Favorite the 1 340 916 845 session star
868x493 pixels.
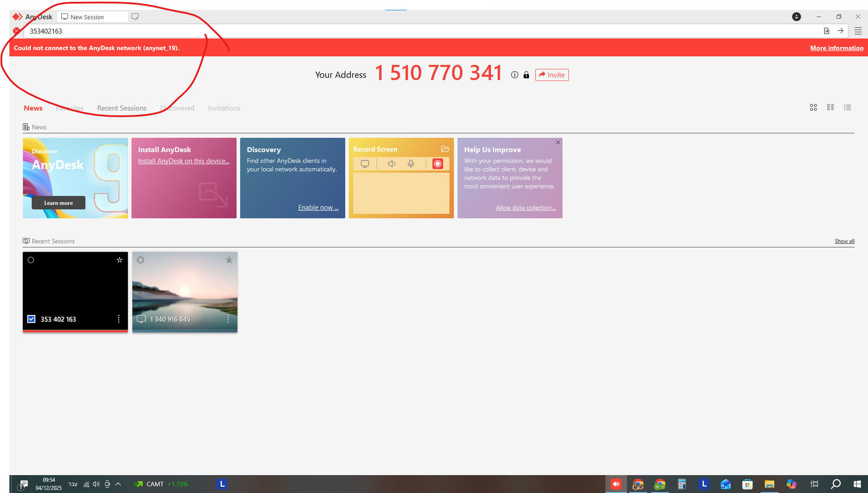point(229,260)
